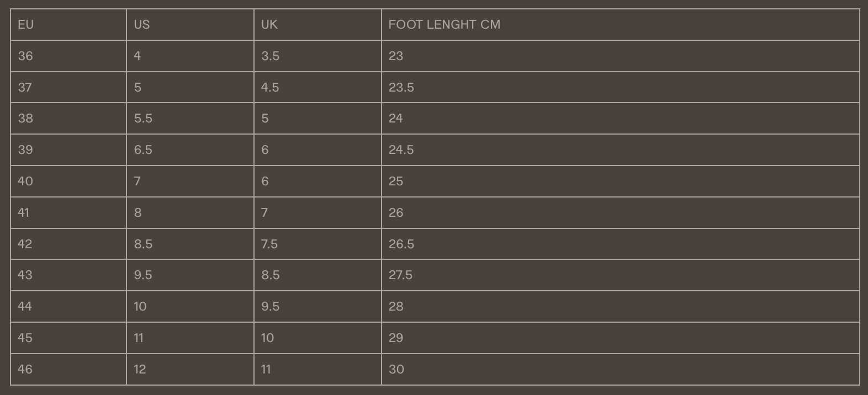Select US size 9.5 cell
The image size is (868, 395).
[x=143, y=275]
